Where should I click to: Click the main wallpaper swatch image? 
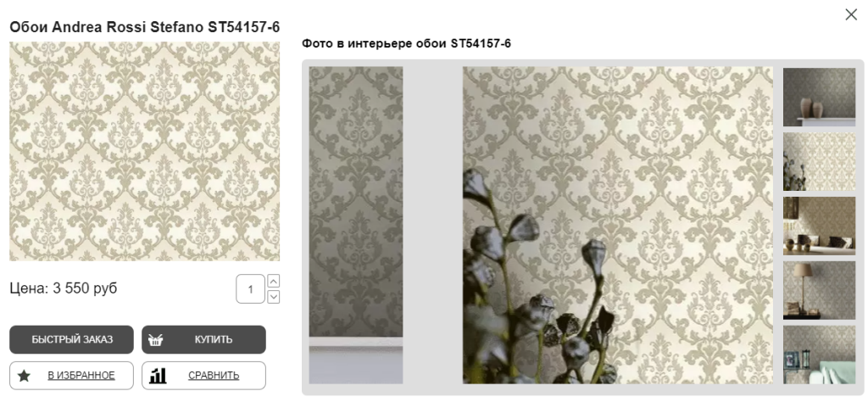[144, 151]
